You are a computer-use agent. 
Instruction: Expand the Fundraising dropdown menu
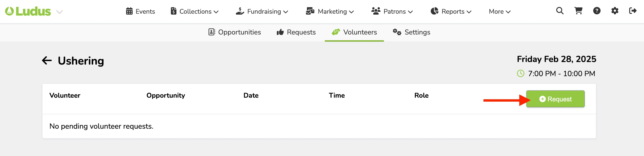pyautogui.click(x=262, y=12)
